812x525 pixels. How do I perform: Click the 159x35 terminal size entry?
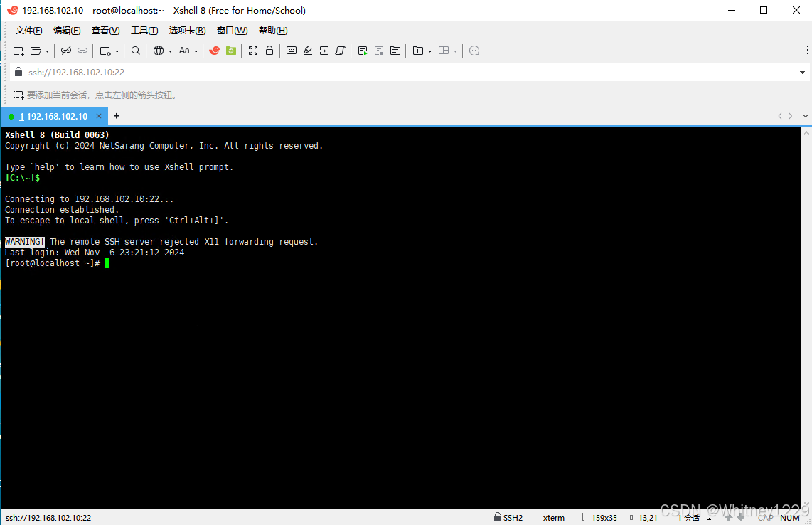pos(599,517)
